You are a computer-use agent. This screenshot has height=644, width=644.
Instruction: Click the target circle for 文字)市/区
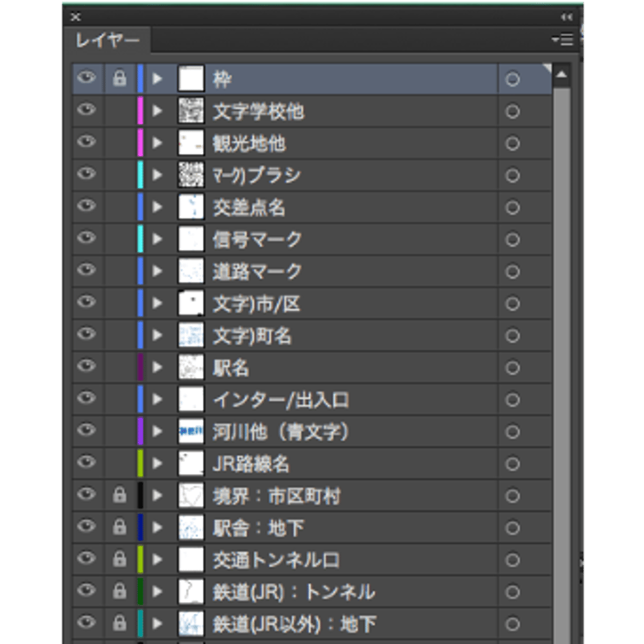tap(512, 304)
